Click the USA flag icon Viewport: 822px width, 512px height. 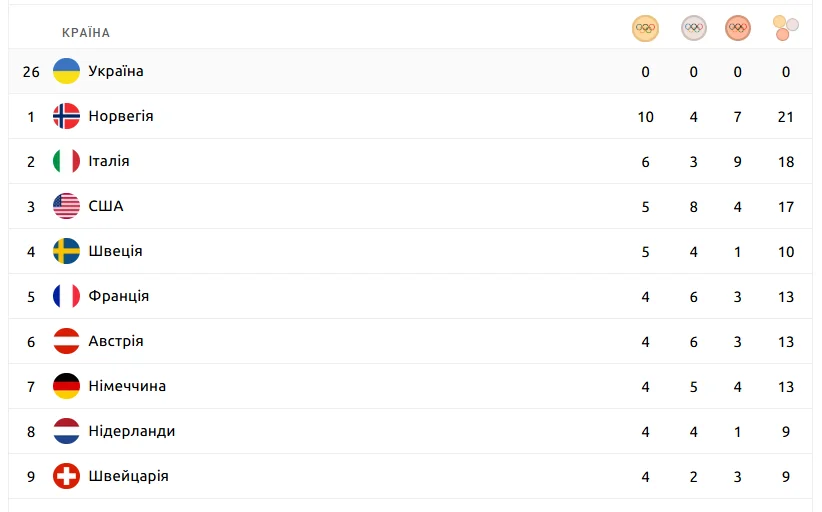pyautogui.click(x=66, y=206)
